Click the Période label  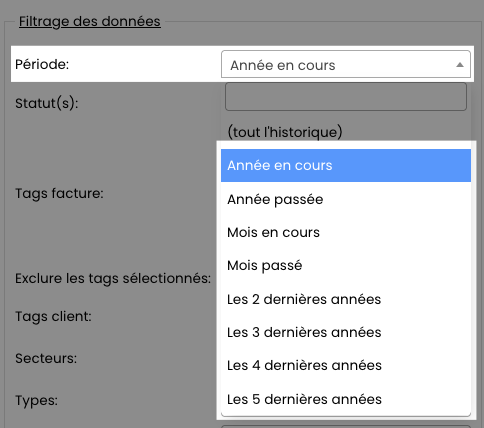click(x=42, y=64)
